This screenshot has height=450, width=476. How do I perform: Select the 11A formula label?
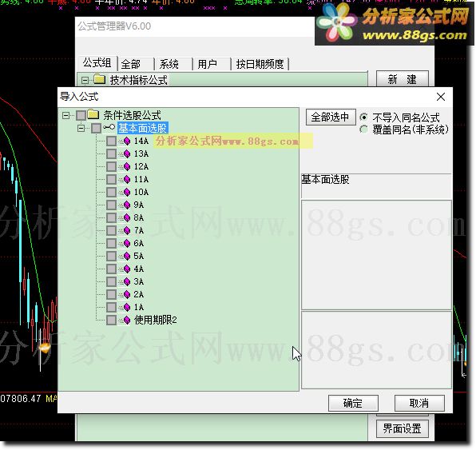click(141, 179)
